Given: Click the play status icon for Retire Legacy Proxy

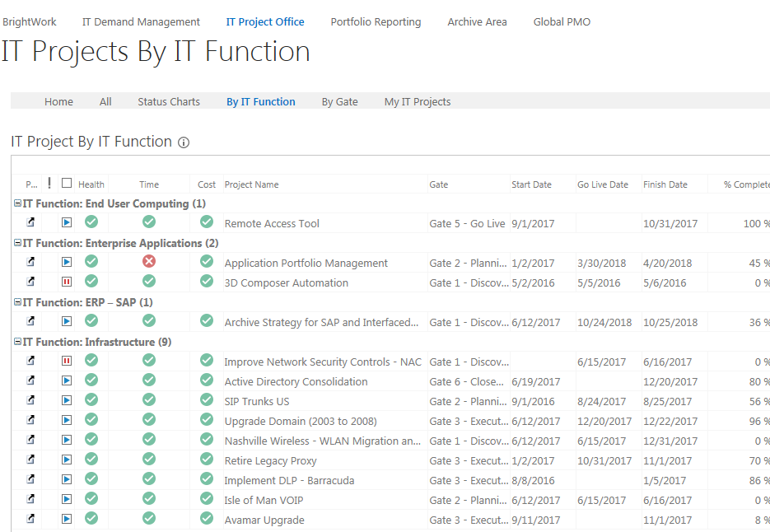Looking at the screenshot, I should tap(67, 460).
